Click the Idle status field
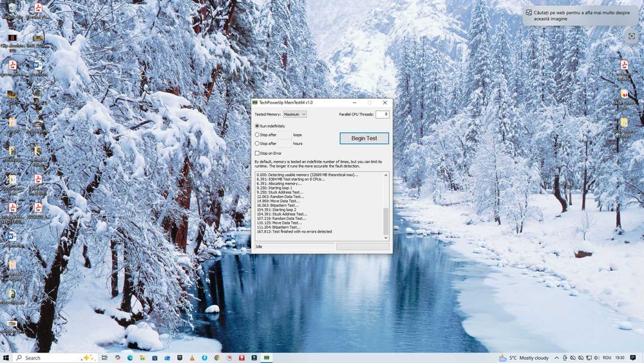This screenshot has width=644, height=363. click(x=295, y=247)
